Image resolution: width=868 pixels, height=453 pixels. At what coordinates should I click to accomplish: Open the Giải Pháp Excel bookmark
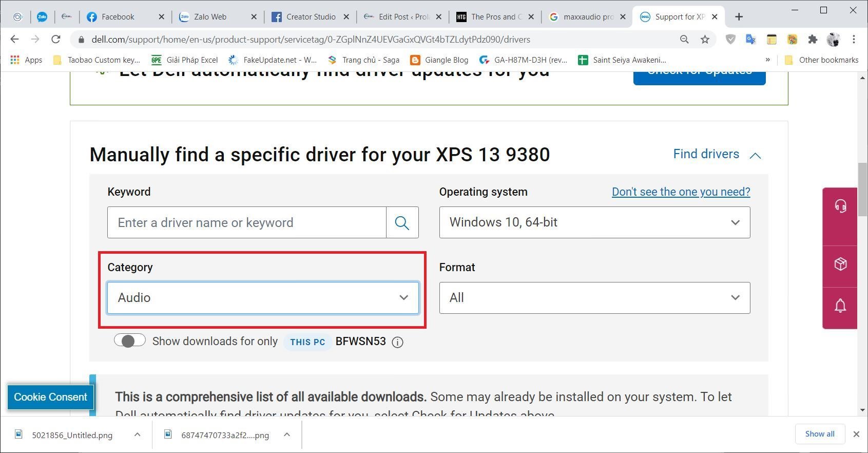click(x=185, y=60)
